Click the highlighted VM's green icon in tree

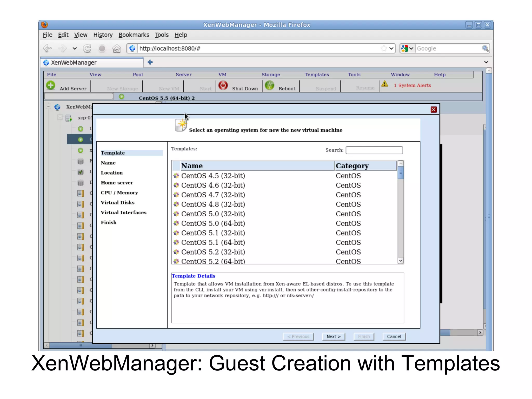pyautogui.click(x=81, y=139)
